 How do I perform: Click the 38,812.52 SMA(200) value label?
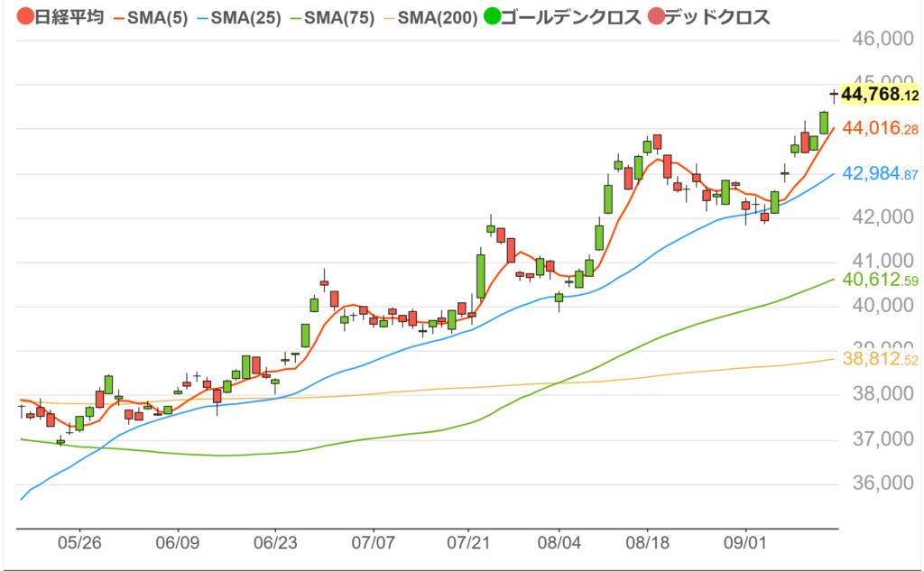click(879, 360)
